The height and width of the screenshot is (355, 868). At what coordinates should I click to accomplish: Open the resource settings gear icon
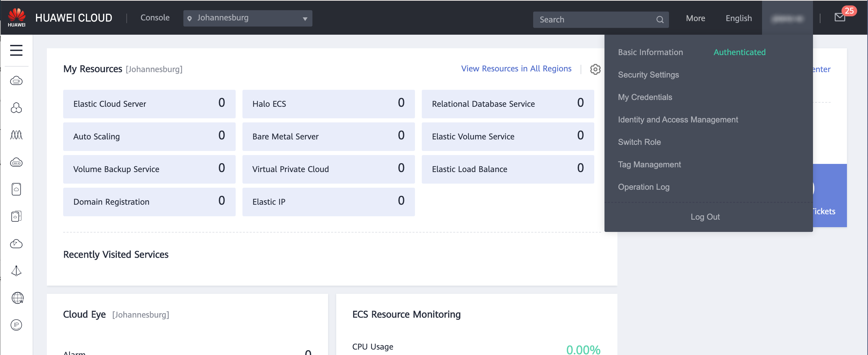[x=595, y=69]
